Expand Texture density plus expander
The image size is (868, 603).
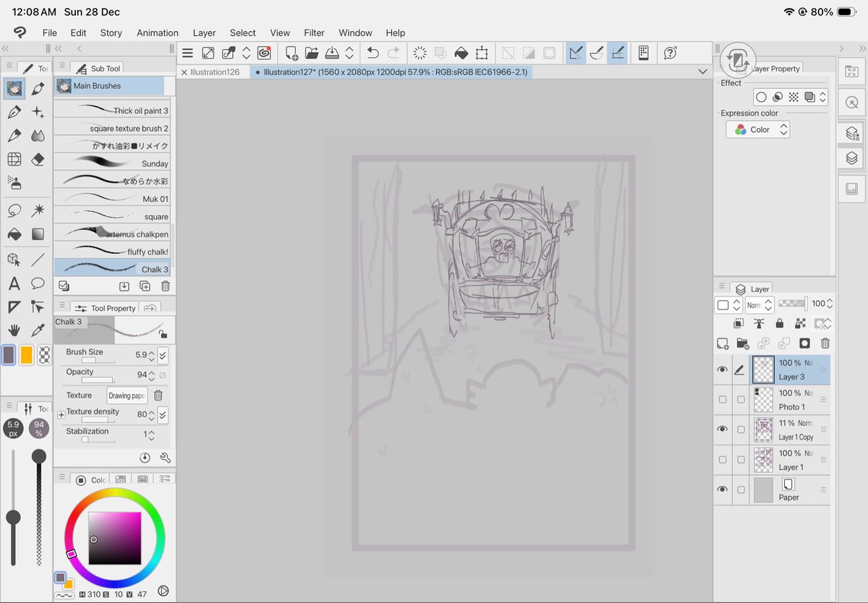tap(61, 415)
